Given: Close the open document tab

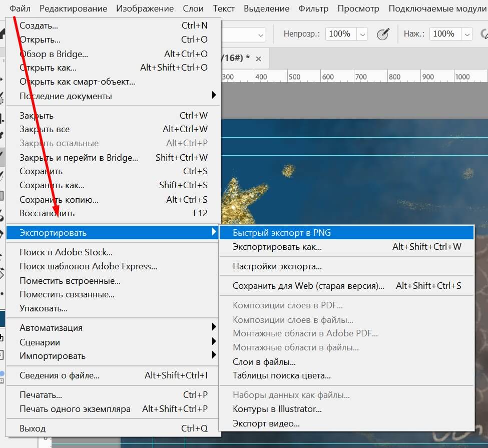Looking at the screenshot, I should coord(258,59).
